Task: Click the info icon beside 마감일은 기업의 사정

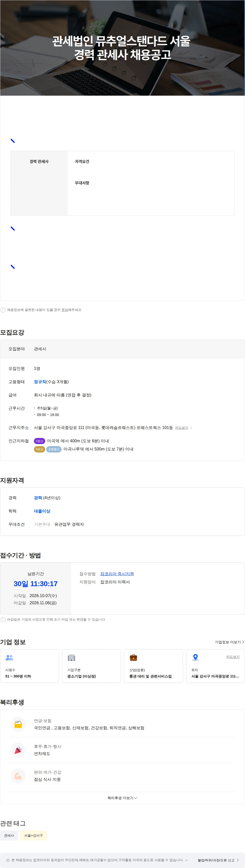Action: (x=3, y=619)
